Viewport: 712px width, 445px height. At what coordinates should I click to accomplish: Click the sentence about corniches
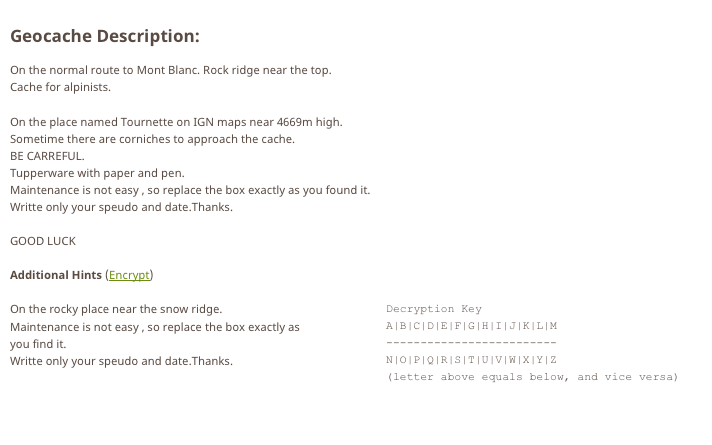152,139
